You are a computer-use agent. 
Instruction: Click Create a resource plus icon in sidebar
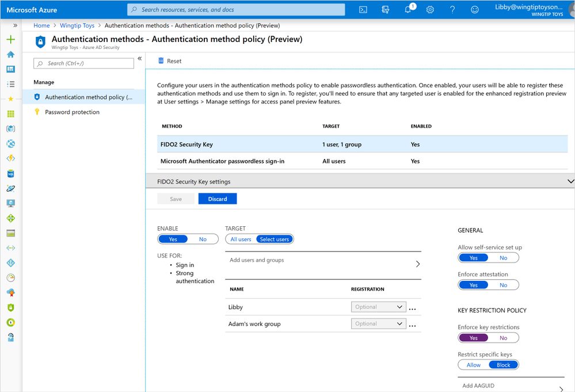tap(9, 39)
